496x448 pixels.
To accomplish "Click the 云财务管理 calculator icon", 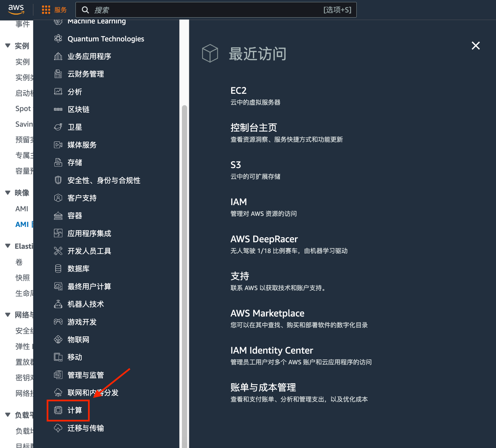I will click(58, 74).
